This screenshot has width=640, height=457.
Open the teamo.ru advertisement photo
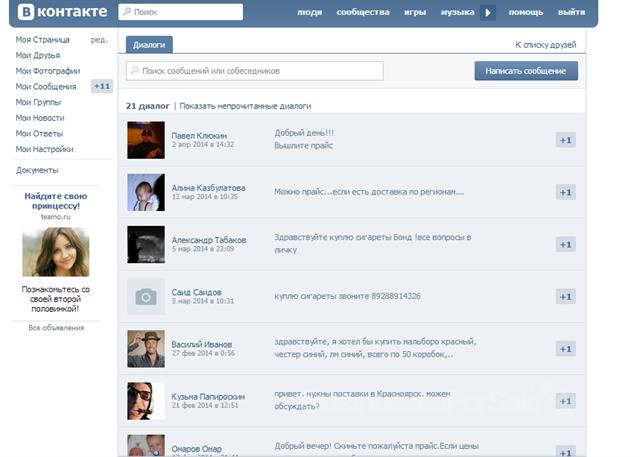[56, 251]
